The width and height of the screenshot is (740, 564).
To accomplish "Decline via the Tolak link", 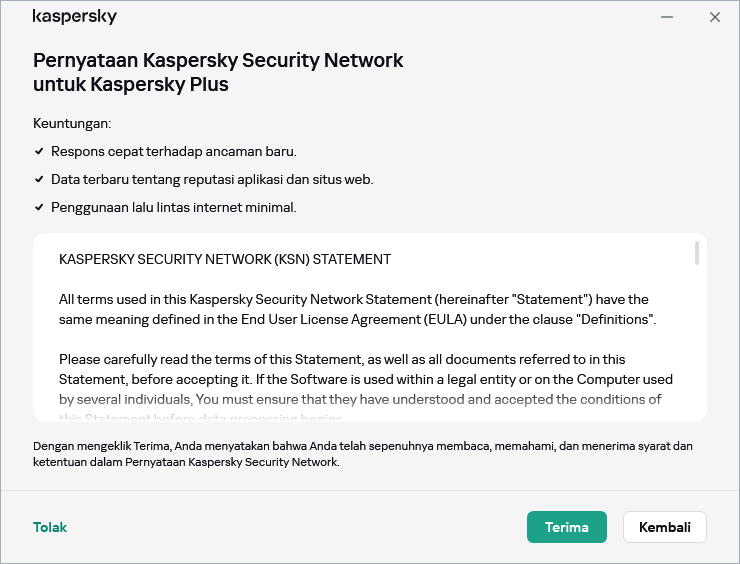I will 50,527.
